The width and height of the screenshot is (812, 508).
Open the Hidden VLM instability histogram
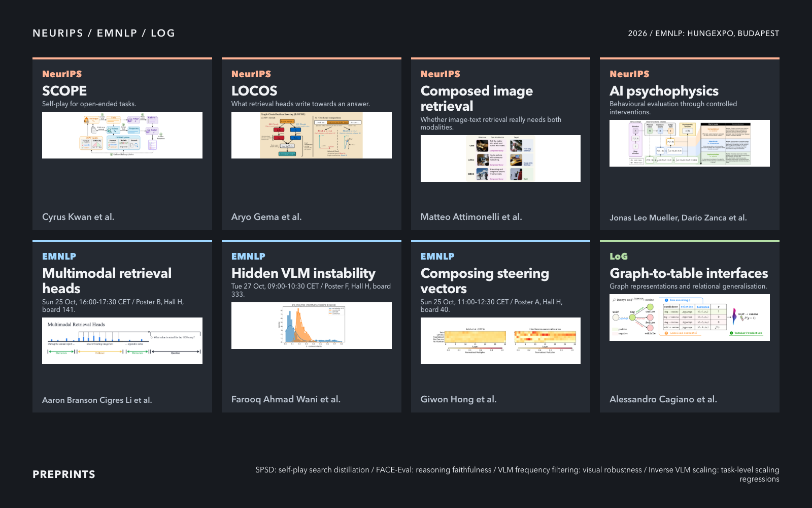pos(312,326)
